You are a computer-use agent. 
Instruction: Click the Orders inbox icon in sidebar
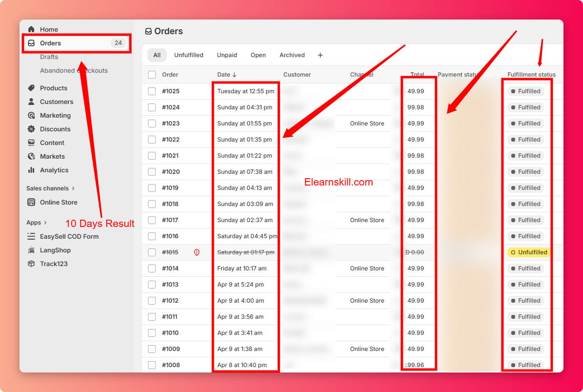(31, 43)
